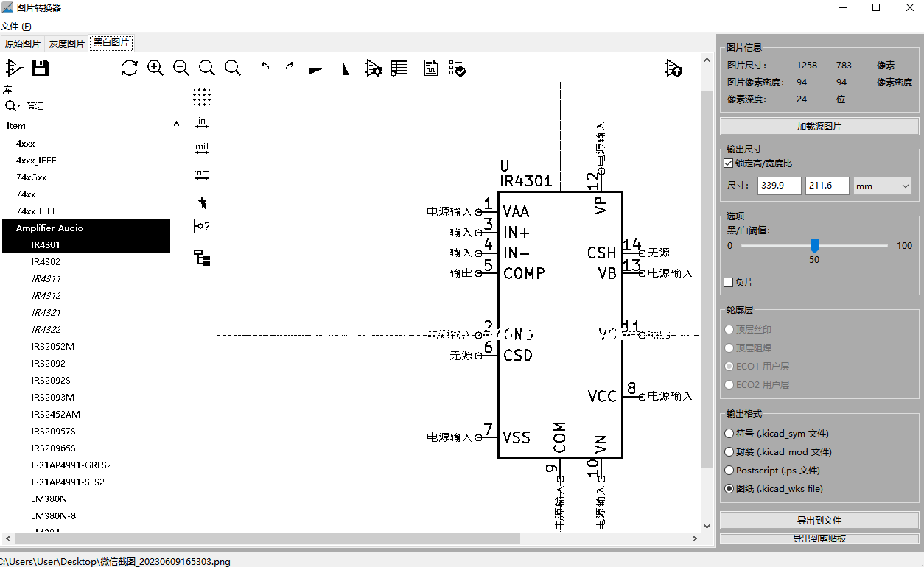Enable the 负片 (negative) checkbox
The image size is (924, 567).
pos(728,282)
